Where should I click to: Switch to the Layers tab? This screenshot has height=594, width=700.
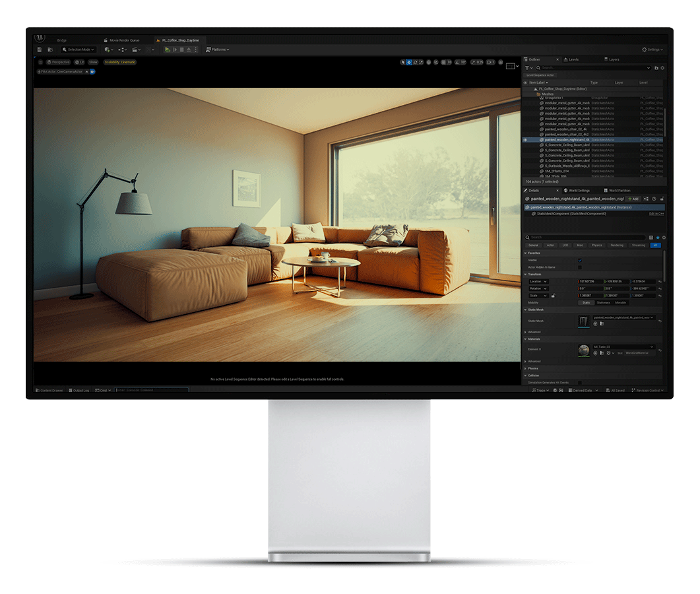click(x=612, y=59)
